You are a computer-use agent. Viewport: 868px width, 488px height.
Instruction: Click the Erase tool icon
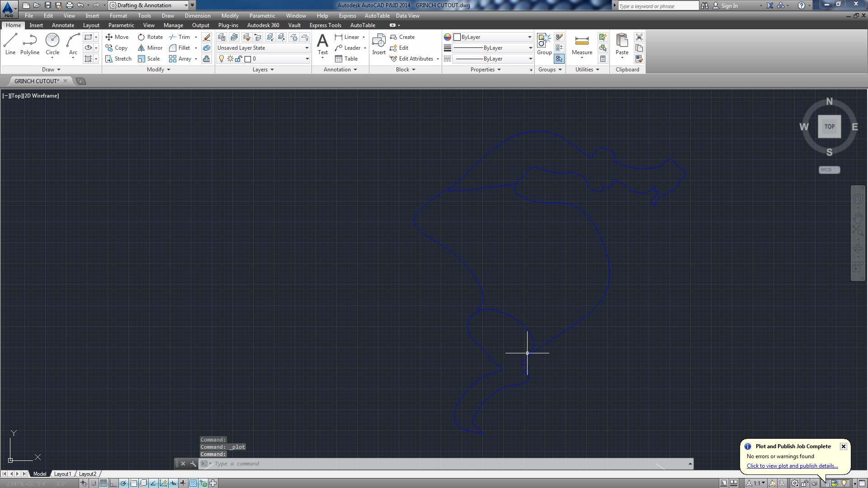(x=207, y=37)
